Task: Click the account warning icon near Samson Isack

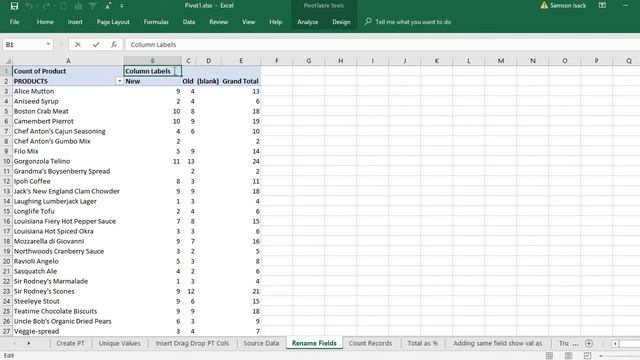Action: tap(544, 5)
